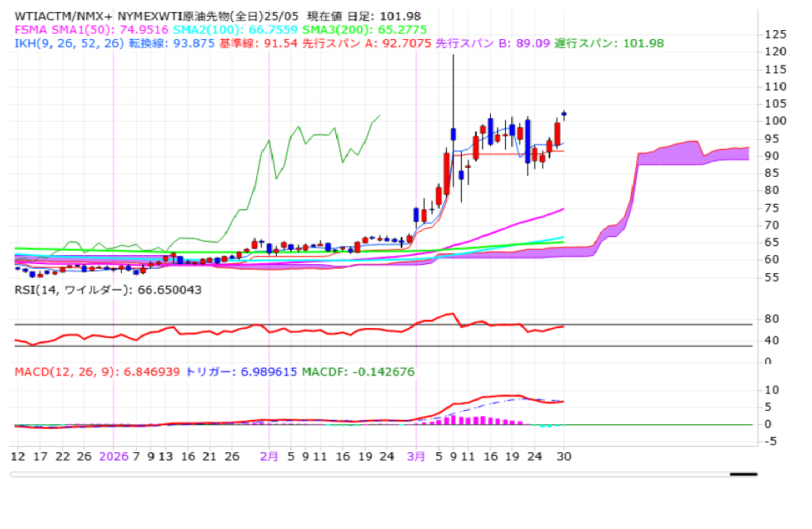This screenshot has height=529, width=812.
Task: Click the 2月 month marker on date axis
Action: 269,456
